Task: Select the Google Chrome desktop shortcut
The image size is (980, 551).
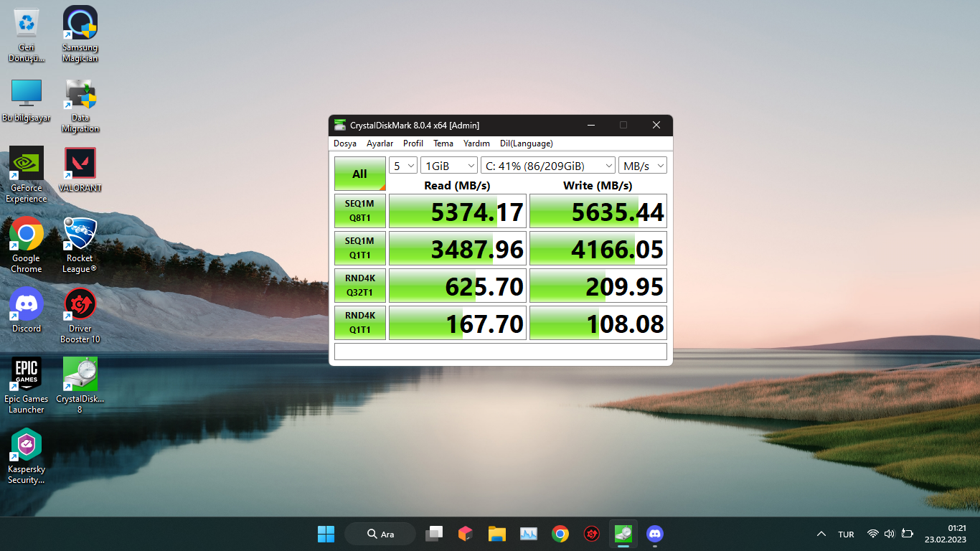Action: tap(27, 245)
